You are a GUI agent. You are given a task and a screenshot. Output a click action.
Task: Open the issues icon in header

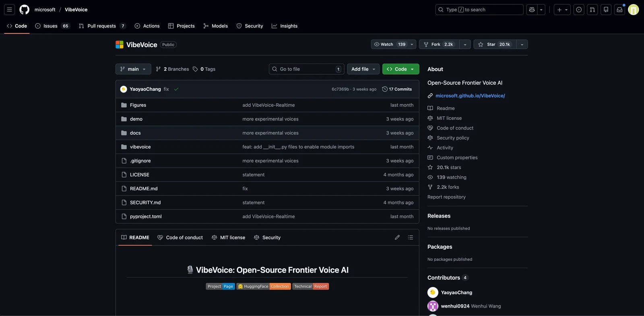coord(579,10)
